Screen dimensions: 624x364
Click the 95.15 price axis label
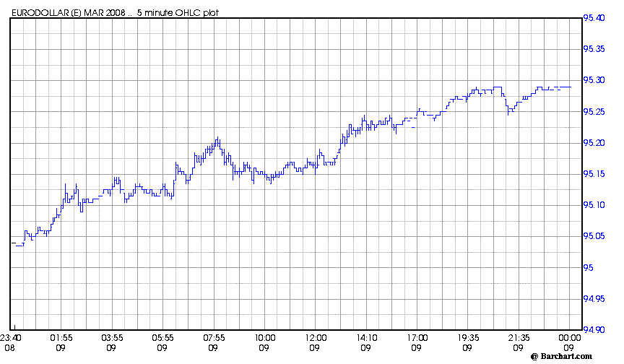click(x=594, y=174)
